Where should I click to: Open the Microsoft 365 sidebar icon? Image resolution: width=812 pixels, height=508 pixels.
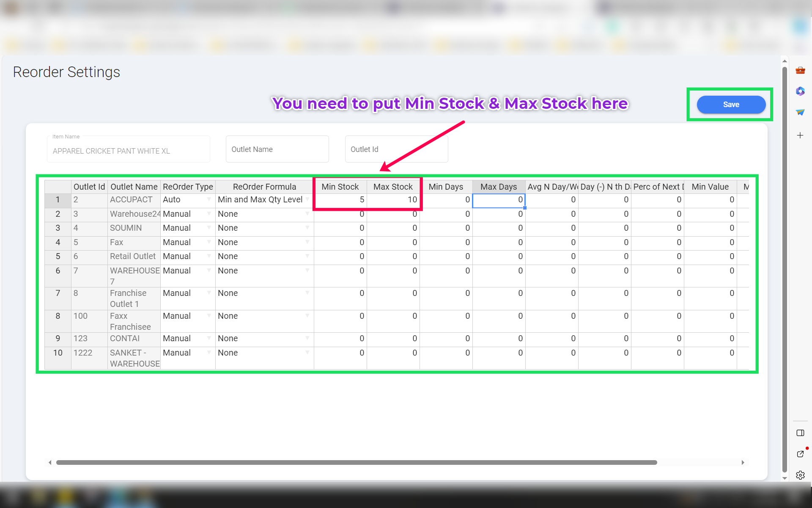coord(800,91)
